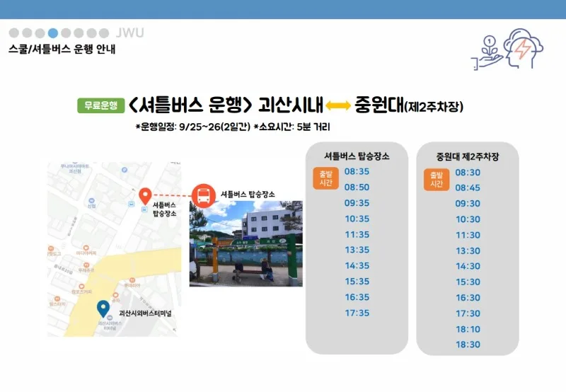Click the 10:35 departure time
Image resolution: width=566 pixels, height=392 pixels.
357,219
